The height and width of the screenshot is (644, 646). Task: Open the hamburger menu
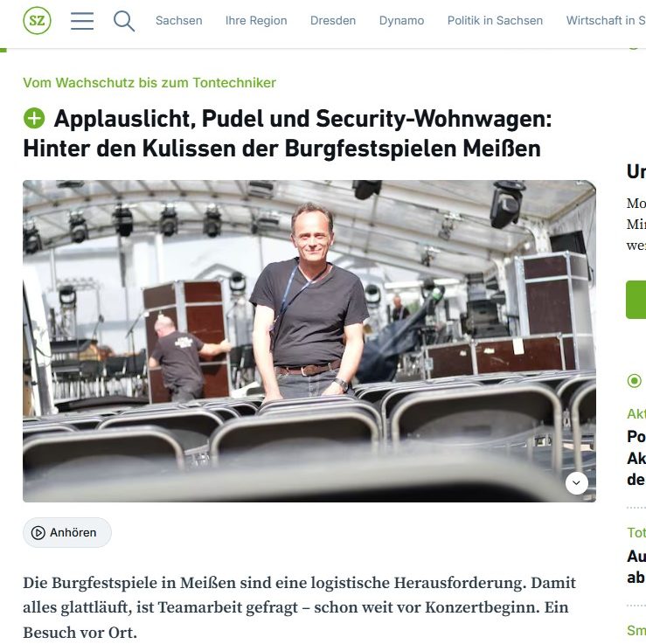pos(82,21)
